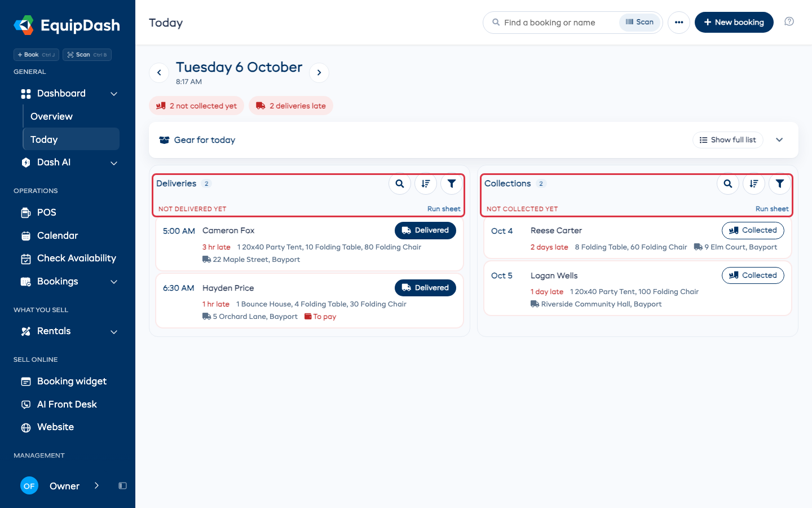
Task: Open the three-dots more options menu
Action: coord(679,23)
